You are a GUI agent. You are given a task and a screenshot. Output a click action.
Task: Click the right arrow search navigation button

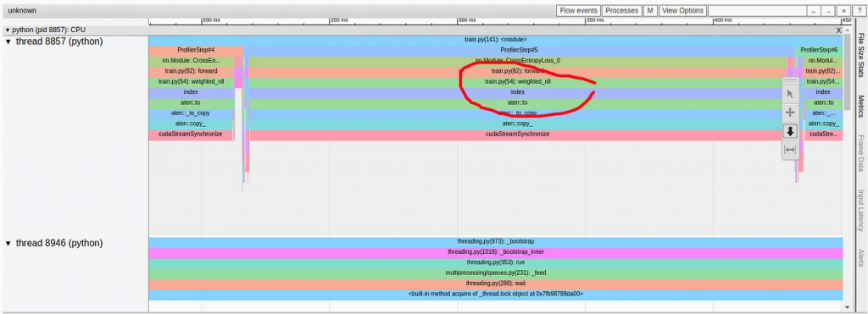click(x=827, y=10)
